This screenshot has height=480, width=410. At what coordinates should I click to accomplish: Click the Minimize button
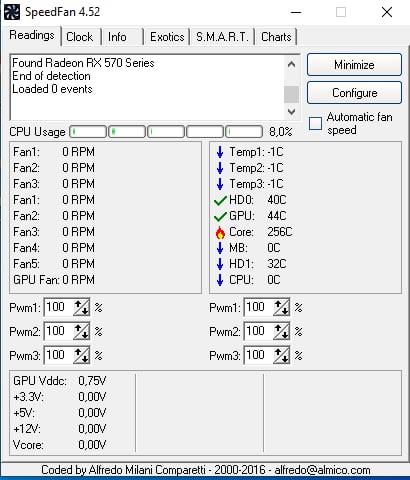coord(354,65)
